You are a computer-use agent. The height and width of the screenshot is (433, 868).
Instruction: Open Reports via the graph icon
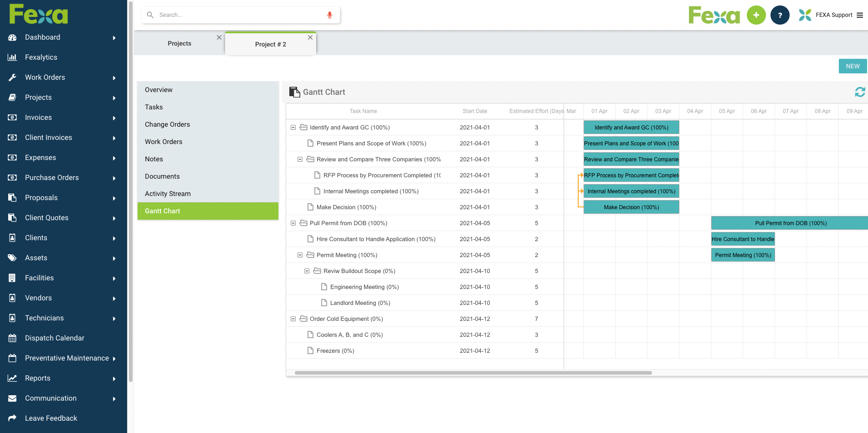click(x=12, y=378)
